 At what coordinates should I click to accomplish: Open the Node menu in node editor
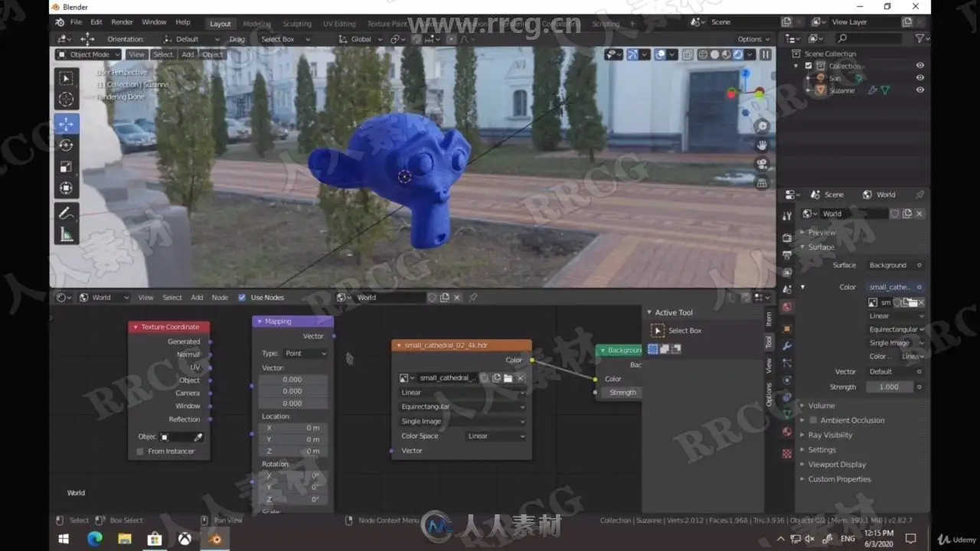[220, 298]
